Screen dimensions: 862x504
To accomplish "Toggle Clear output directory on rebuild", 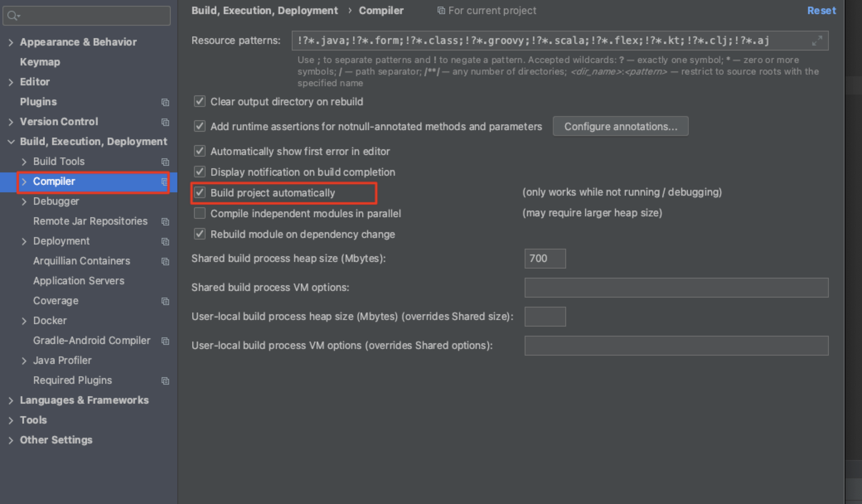I will [200, 102].
